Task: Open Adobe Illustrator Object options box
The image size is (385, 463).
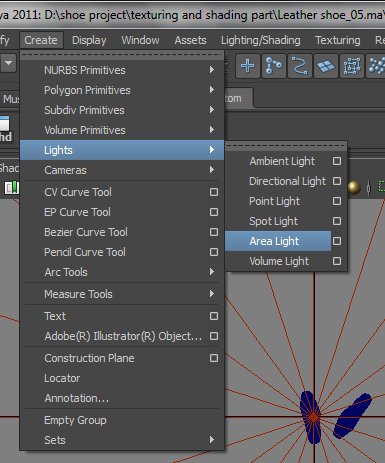Action: pyautogui.click(x=214, y=336)
